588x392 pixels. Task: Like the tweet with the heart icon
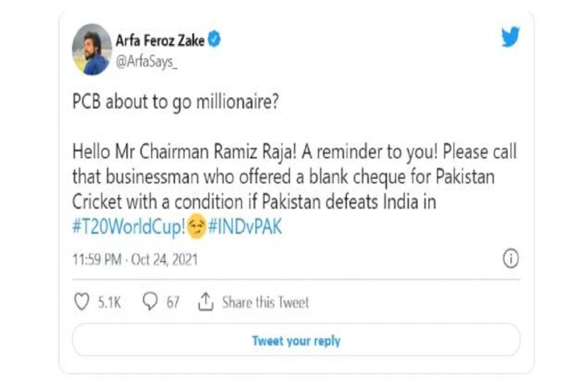(x=82, y=302)
